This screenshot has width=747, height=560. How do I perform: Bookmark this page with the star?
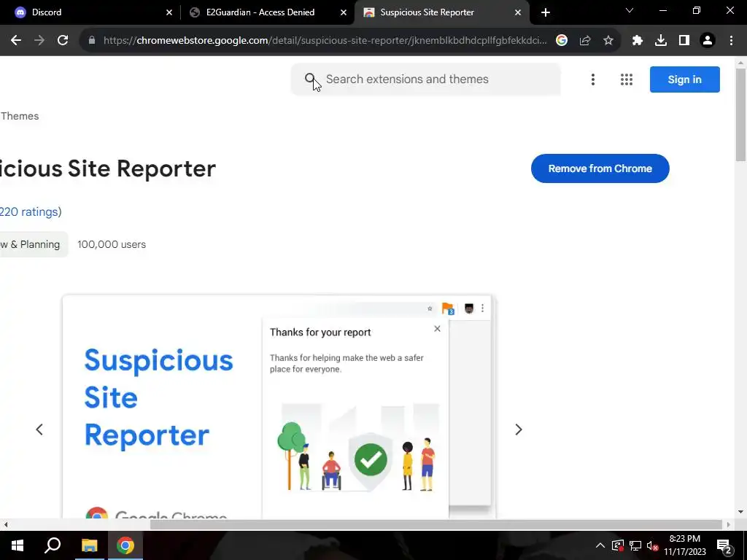pyautogui.click(x=608, y=41)
